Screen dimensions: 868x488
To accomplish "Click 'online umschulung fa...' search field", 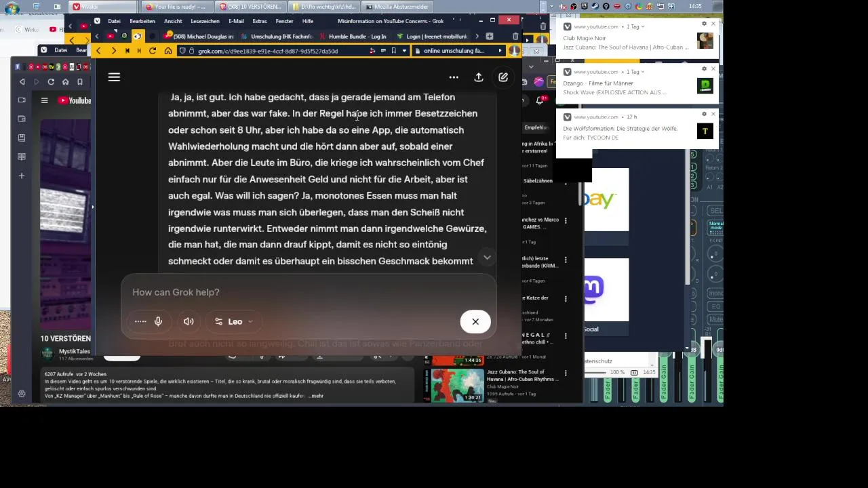I will coord(458,51).
